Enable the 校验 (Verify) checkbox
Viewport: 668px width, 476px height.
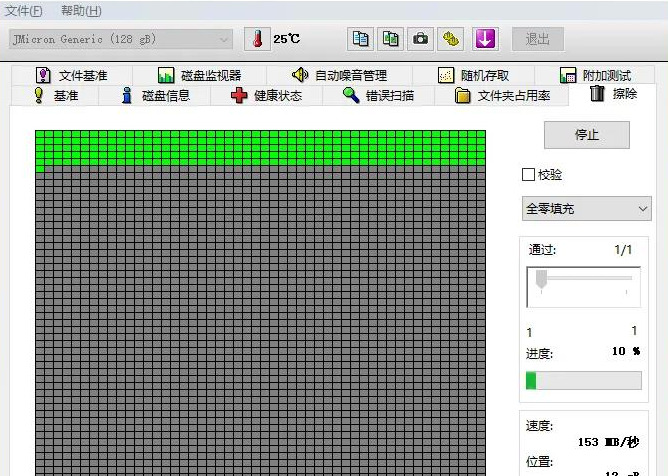528,175
